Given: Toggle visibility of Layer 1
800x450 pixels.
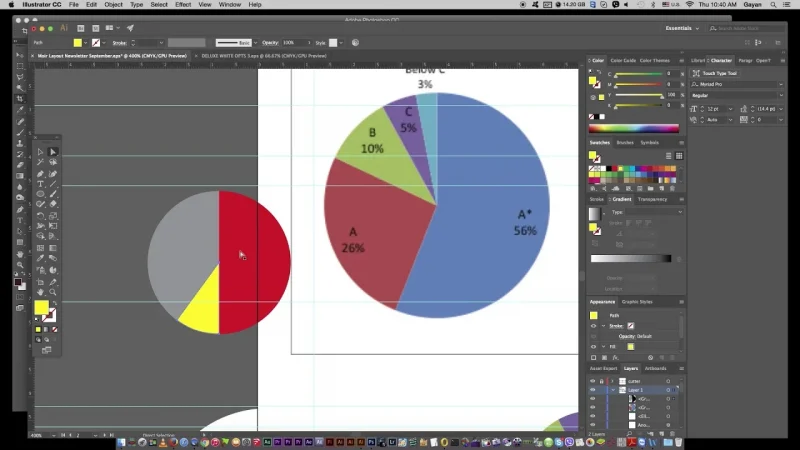Looking at the screenshot, I should [x=593, y=390].
